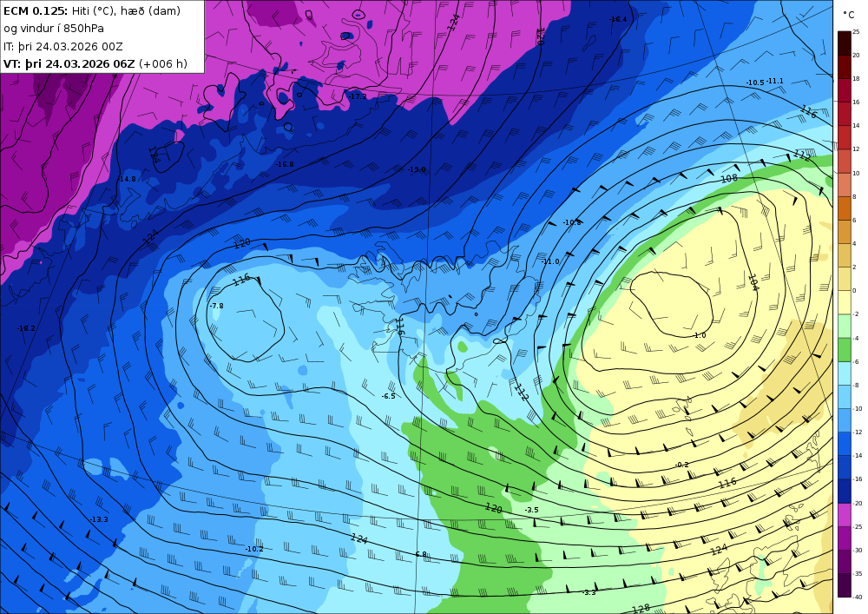Viewport: 868px width, 614px height.
Task: Pick the 6 to 8 orange legend swatch
Action: click(845, 208)
